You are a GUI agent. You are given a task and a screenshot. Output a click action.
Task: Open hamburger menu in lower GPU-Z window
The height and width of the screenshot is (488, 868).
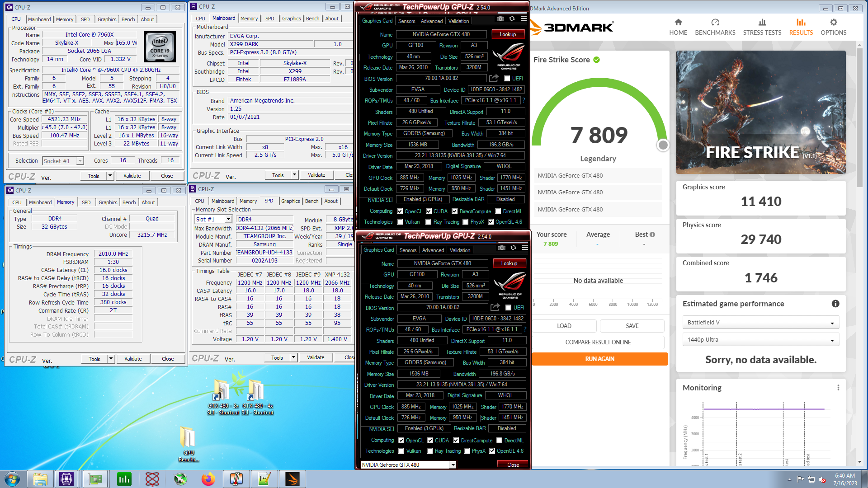(x=525, y=248)
